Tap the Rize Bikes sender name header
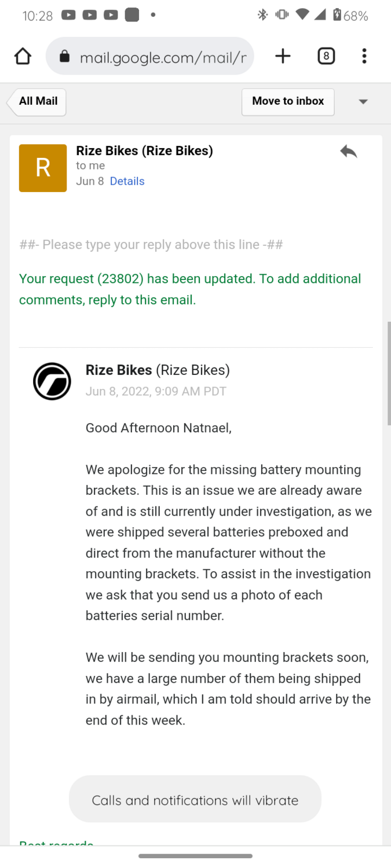The image size is (391, 868). (144, 151)
